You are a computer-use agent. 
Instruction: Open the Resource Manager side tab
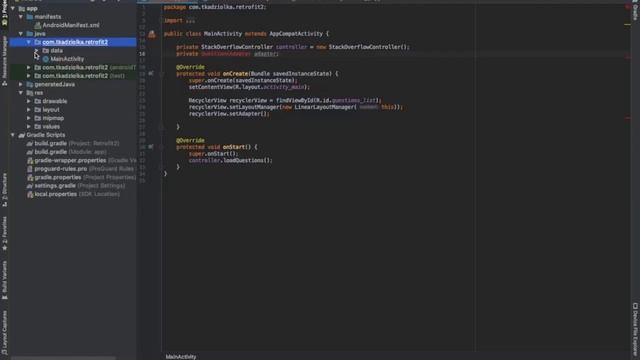pyautogui.click(x=4, y=60)
